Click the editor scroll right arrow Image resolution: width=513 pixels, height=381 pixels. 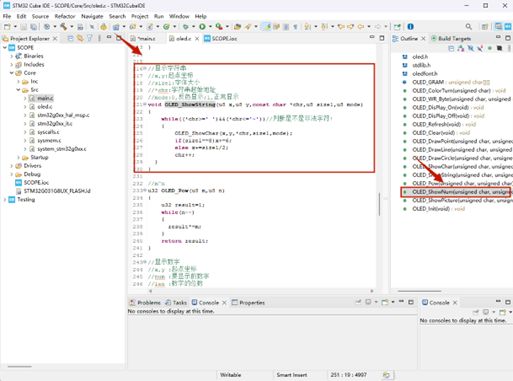click(372, 291)
